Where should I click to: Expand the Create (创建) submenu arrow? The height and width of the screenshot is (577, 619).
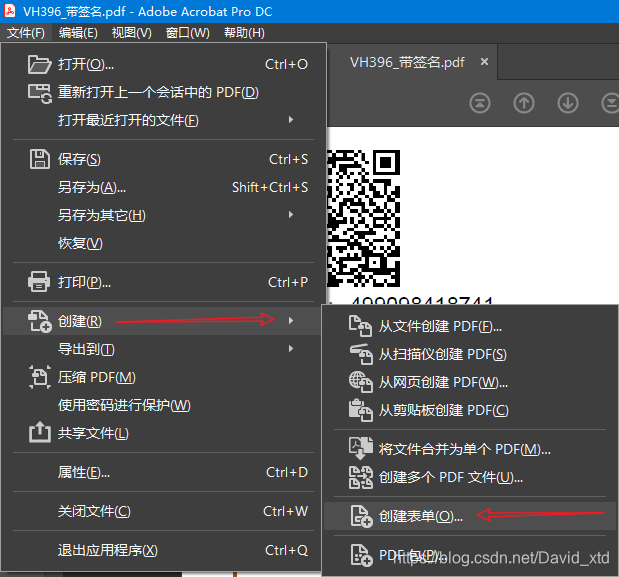click(291, 321)
